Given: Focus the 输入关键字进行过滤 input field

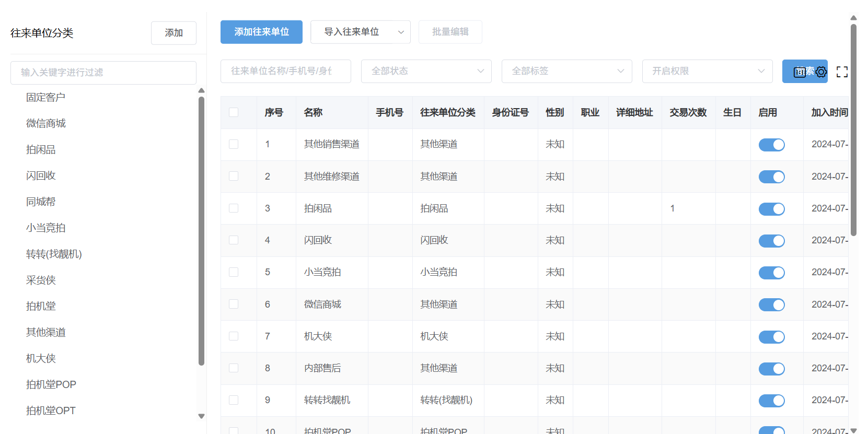Looking at the screenshot, I should (x=103, y=73).
